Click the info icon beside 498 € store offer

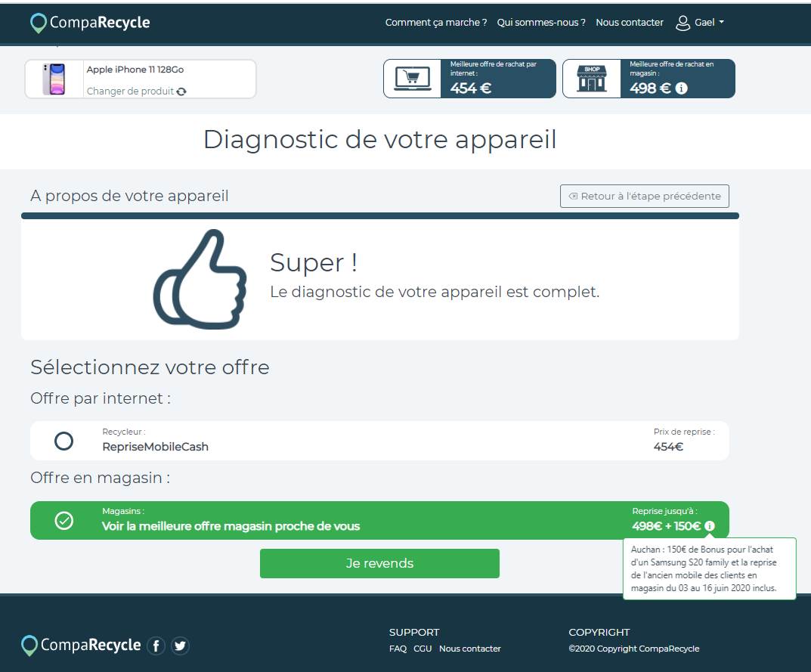[681, 88]
